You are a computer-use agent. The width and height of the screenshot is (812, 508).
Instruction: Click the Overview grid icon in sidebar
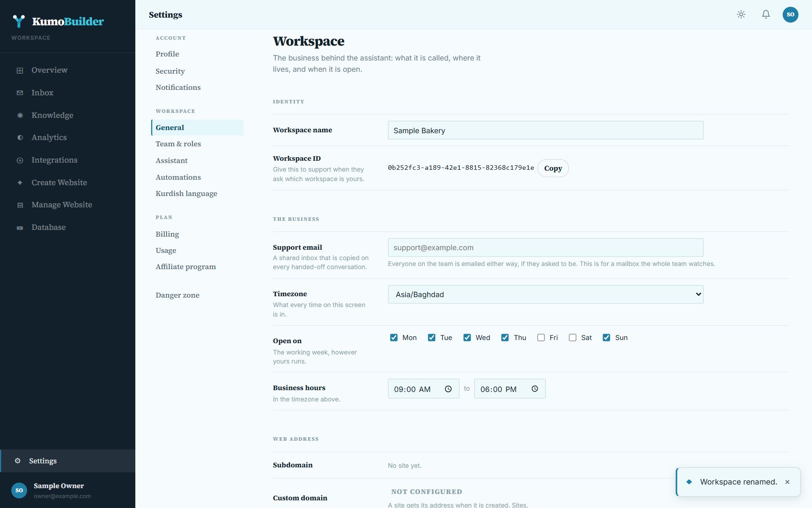click(x=20, y=70)
